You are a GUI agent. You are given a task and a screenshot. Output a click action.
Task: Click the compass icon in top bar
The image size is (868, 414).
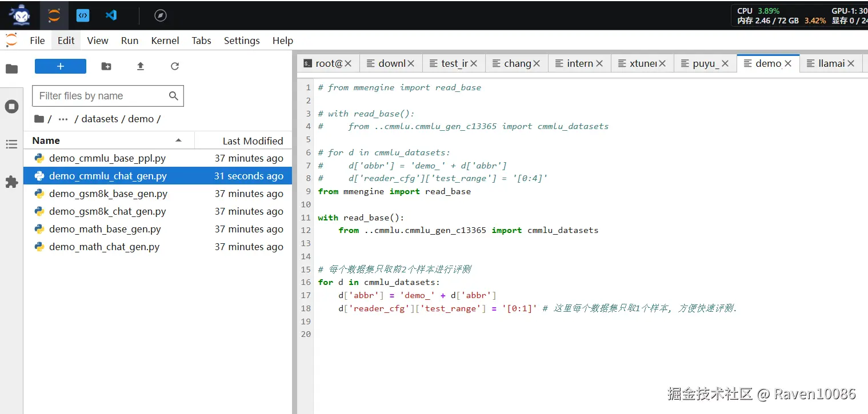pos(161,15)
